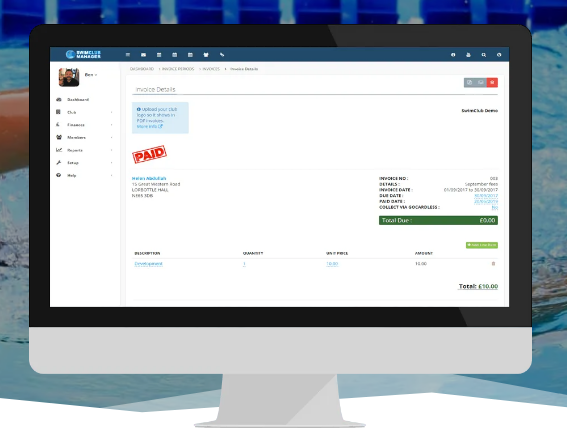Open the envelope messages icon in top bar

[144, 55]
